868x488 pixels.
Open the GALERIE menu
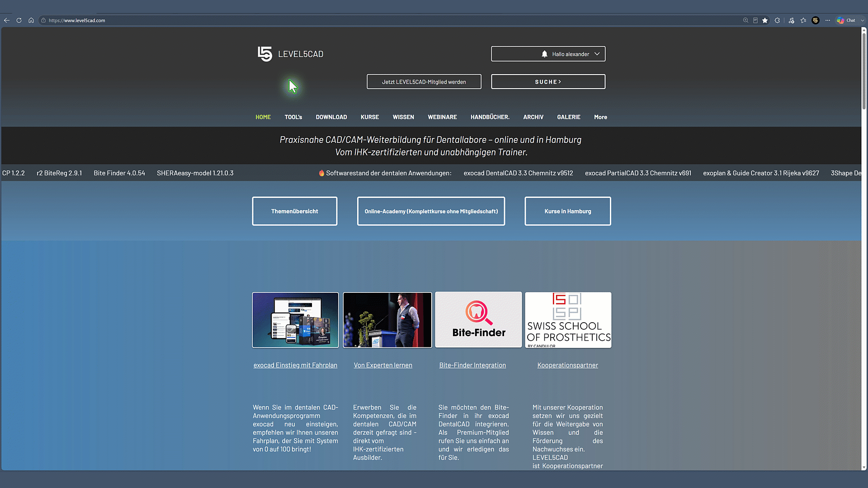point(569,117)
